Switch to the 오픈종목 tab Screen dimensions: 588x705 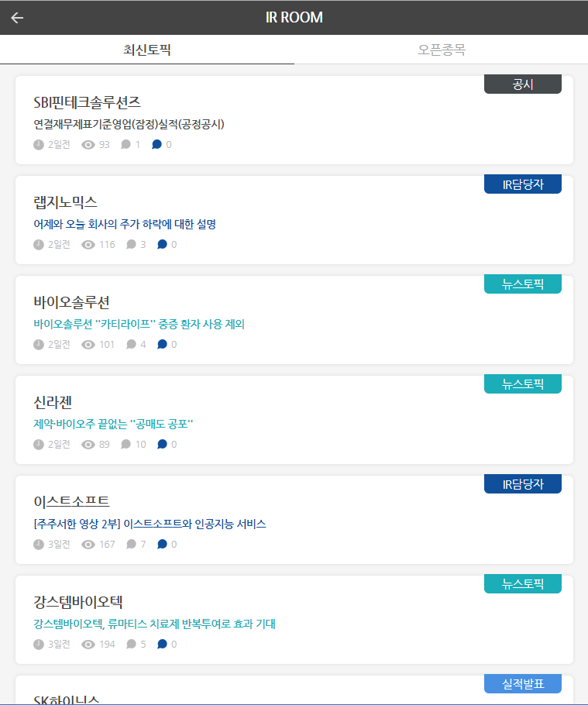pyautogui.click(x=442, y=50)
